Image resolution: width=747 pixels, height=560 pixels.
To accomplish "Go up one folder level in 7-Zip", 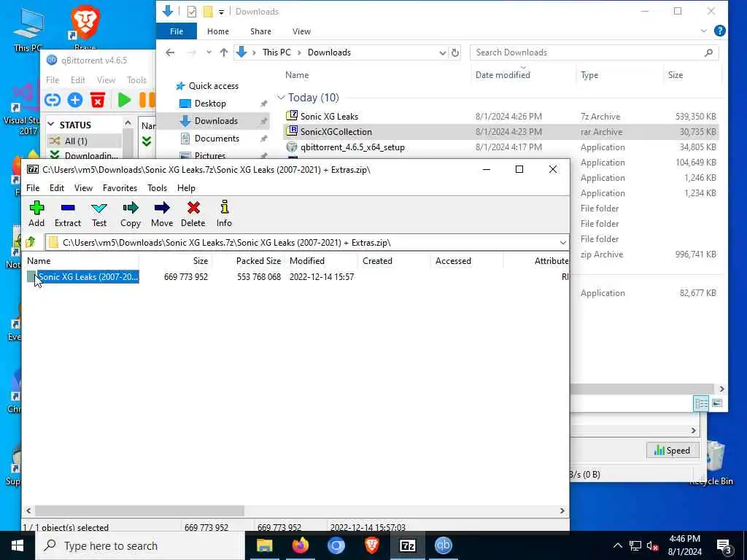I will point(31,242).
